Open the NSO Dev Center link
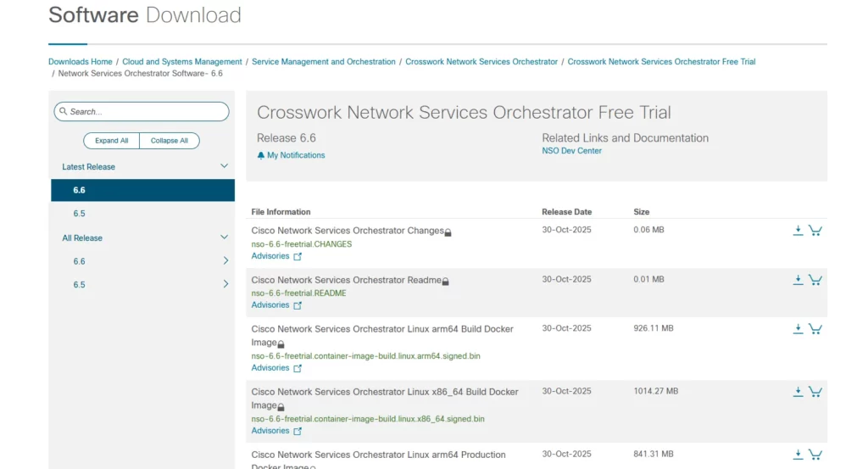Image resolution: width=868 pixels, height=469 pixels. pyautogui.click(x=572, y=151)
